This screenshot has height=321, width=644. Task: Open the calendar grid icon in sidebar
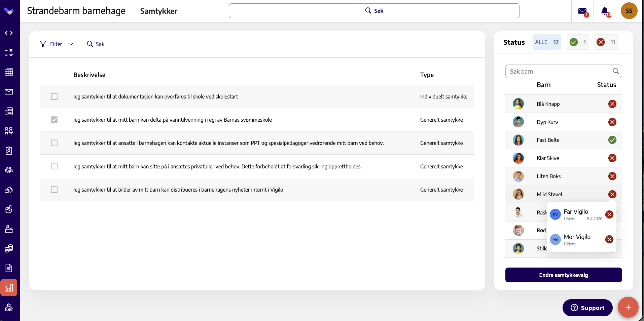pos(9,72)
